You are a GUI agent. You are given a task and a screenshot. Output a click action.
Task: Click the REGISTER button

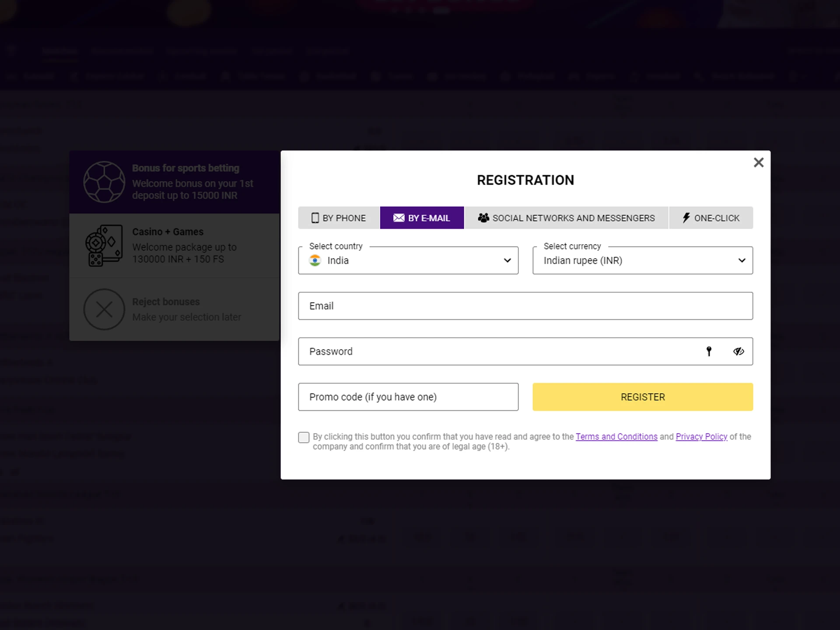pos(642,396)
